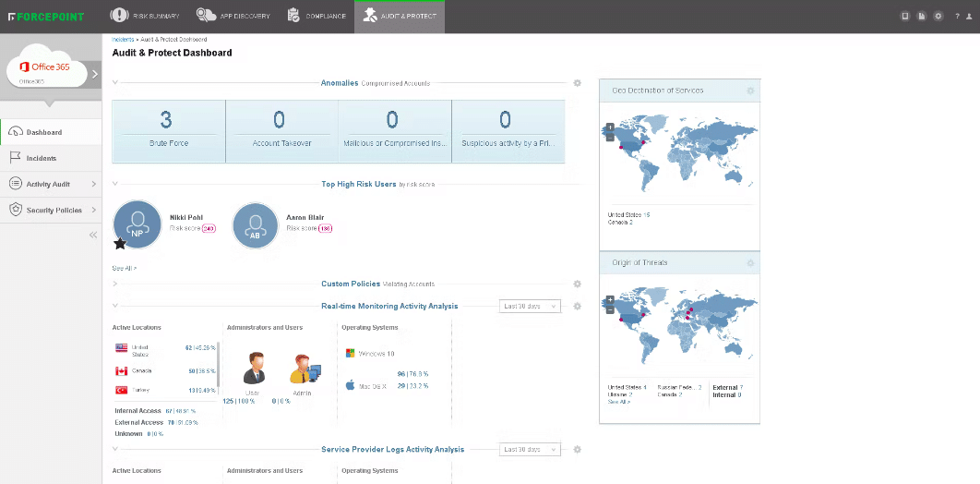This screenshot has height=484, width=980.
Task: Collapse Service Provider Logs Activity Analysis section
Action: [115, 449]
